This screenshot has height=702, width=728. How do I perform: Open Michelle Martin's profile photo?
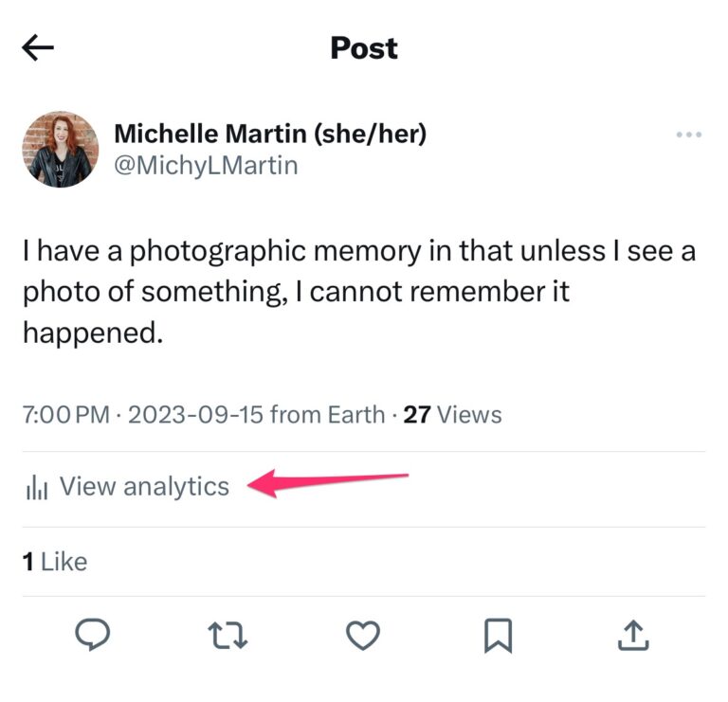(x=61, y=149)
